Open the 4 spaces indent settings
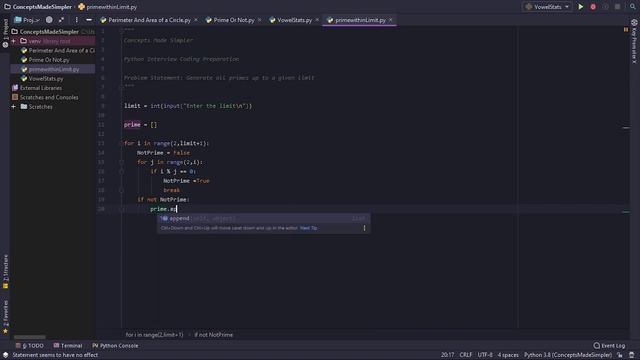Image resolution: width=640 pixels, height=360 pixels. point(508,355)
